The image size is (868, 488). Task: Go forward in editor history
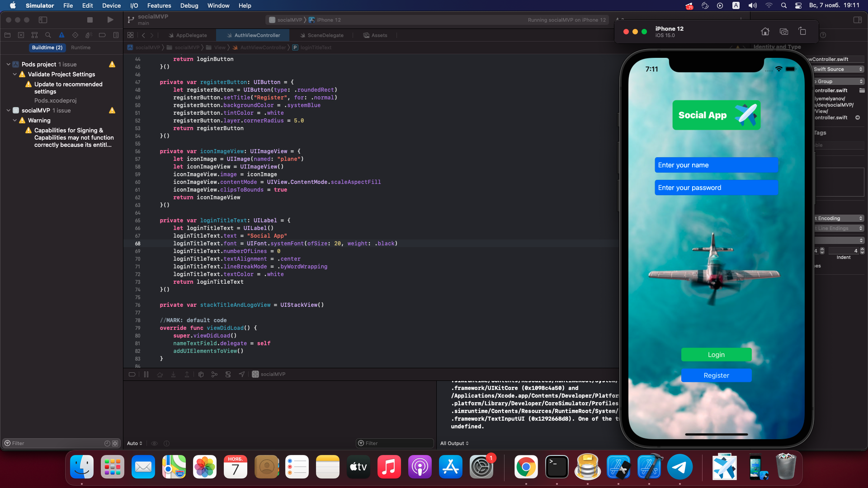152,35
